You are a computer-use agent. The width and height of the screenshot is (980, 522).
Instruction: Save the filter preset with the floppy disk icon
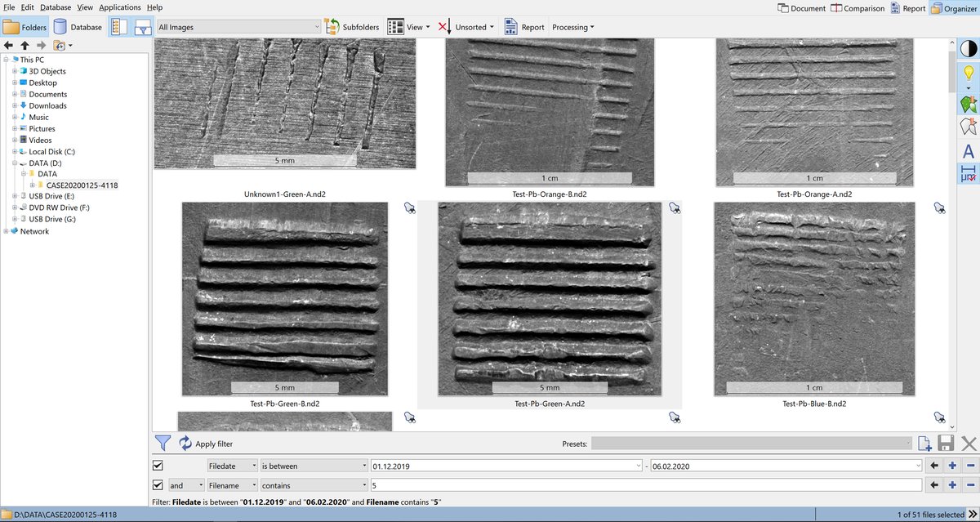[947, 444]
